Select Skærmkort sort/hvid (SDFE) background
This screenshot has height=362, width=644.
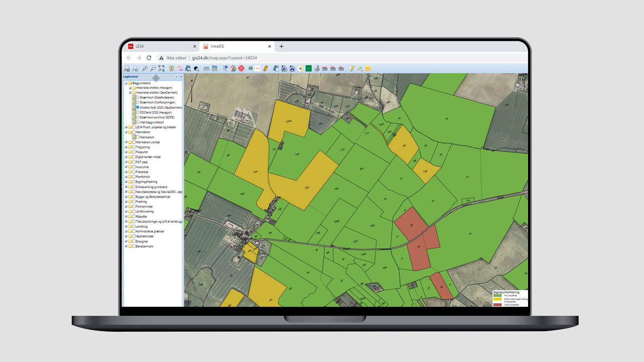coord(138,117)
